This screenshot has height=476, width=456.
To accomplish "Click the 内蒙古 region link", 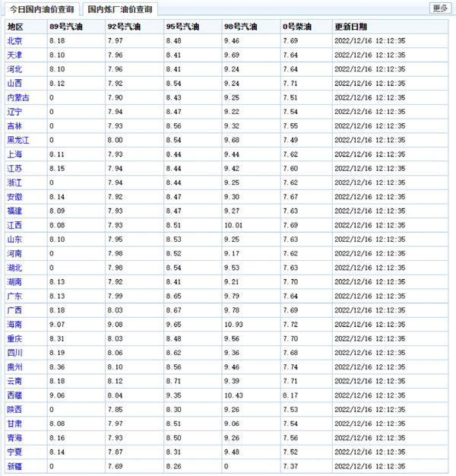I will tap(18, 97).
